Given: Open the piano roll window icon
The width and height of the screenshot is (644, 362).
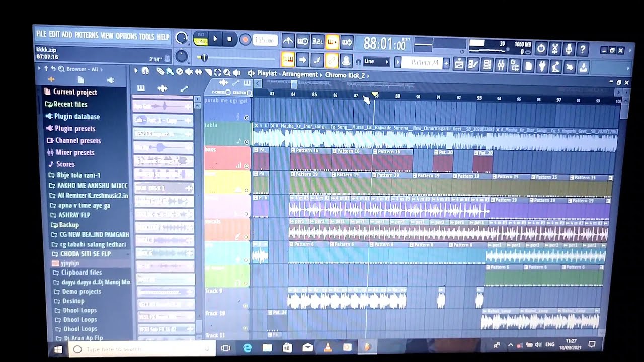Looking at the screenshot, I should point(473,65).
